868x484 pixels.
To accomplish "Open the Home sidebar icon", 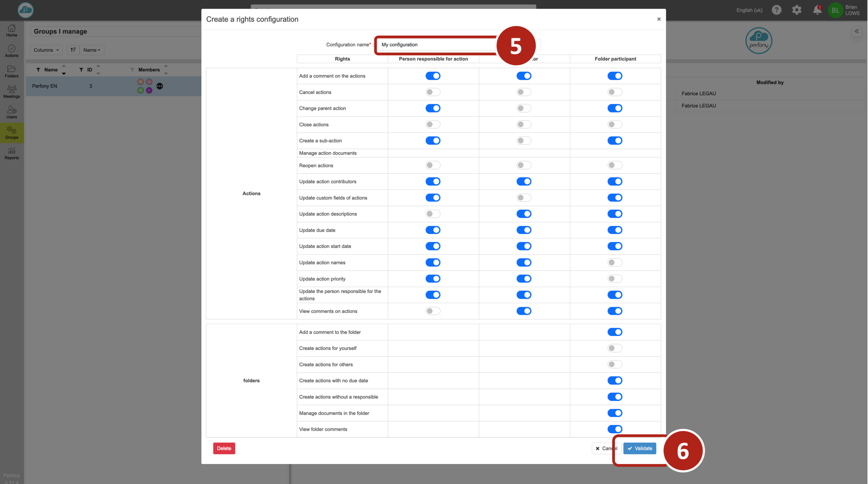I will click(11, 30).
